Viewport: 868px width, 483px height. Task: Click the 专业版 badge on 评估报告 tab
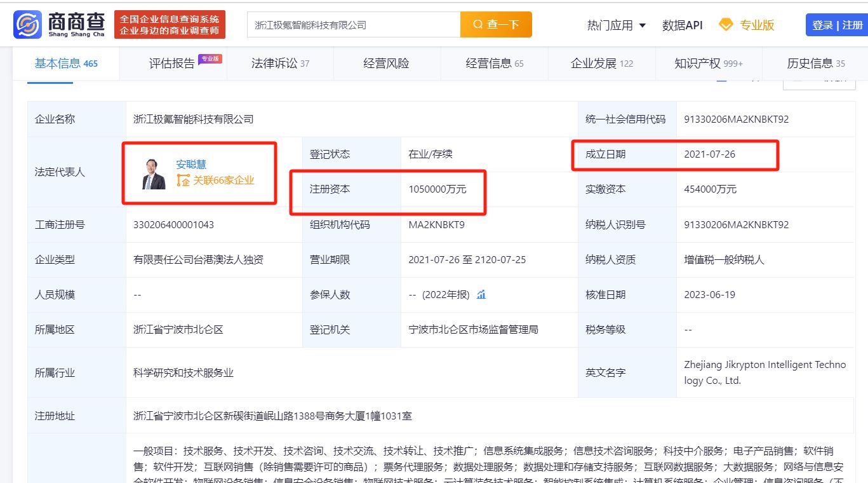[x=210, y=59]
